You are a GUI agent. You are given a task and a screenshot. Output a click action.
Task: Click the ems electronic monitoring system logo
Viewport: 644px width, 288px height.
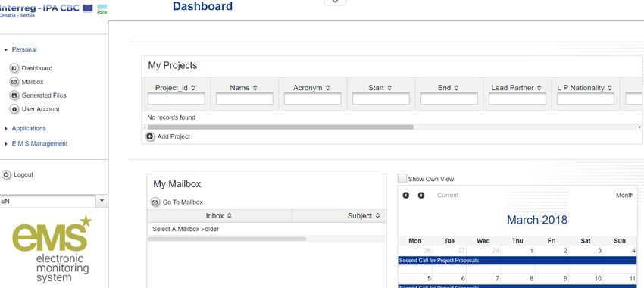(51, 249)
